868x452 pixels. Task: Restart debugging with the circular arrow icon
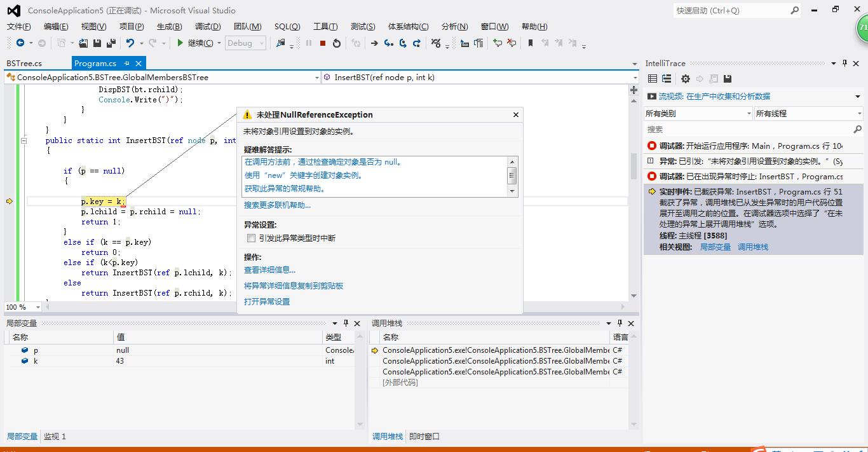pyautogui.click(x=337, y=43)
